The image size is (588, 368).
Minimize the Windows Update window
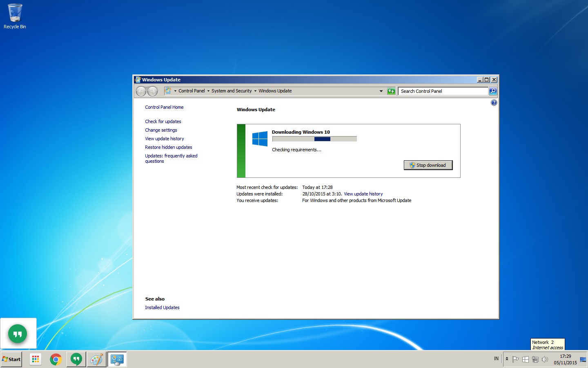(480, 80)
